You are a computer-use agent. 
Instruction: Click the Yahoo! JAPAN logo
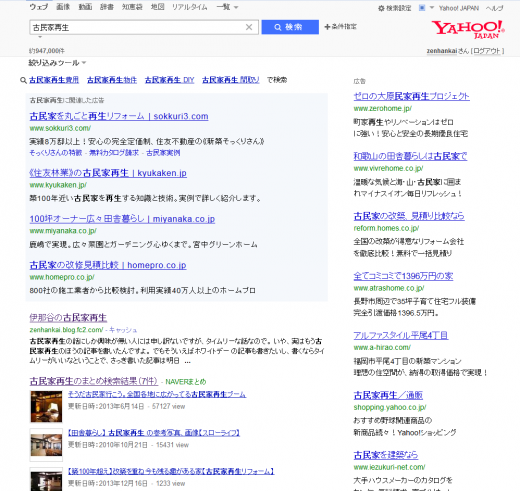(468, 29)
